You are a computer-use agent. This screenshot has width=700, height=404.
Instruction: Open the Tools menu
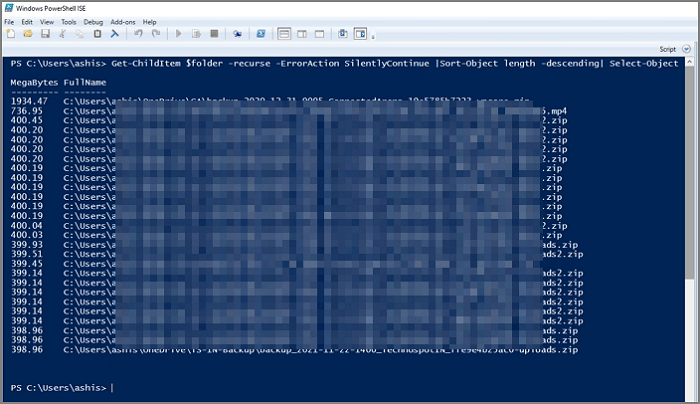pos(68,21)
